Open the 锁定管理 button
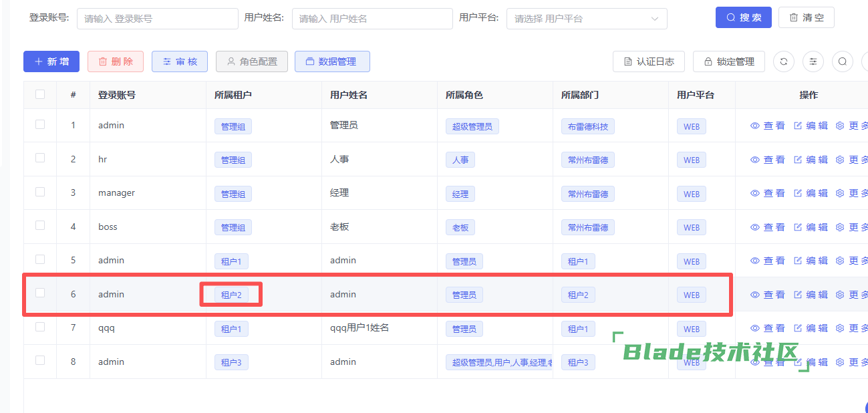Viewport: 868px width, 413px height. pyautogui.click(x=729, y=61)
